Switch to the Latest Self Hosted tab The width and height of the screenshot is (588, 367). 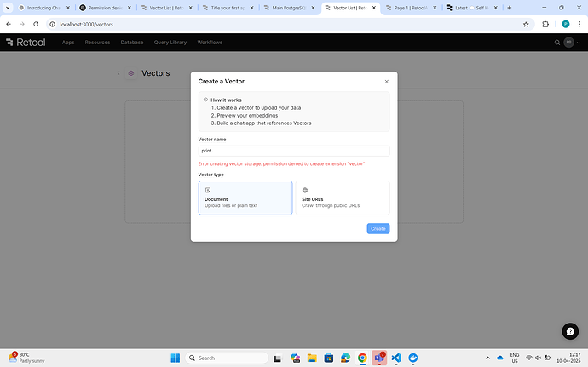click(472, 8)
